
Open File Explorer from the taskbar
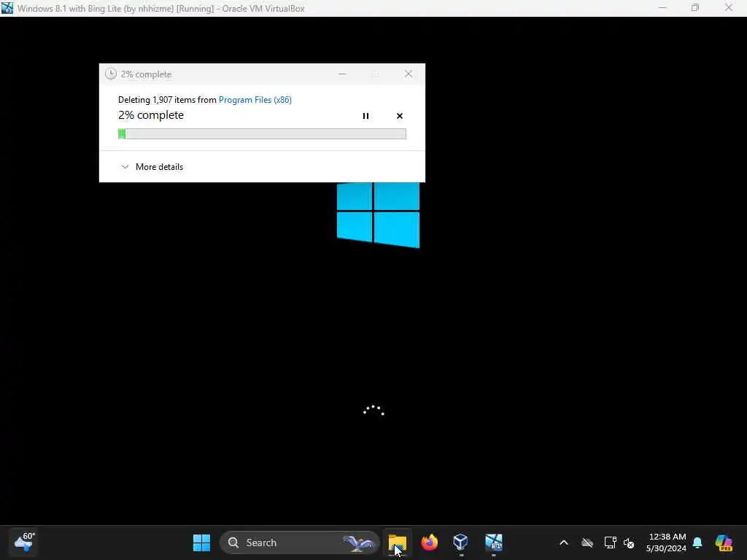point(397,542)
